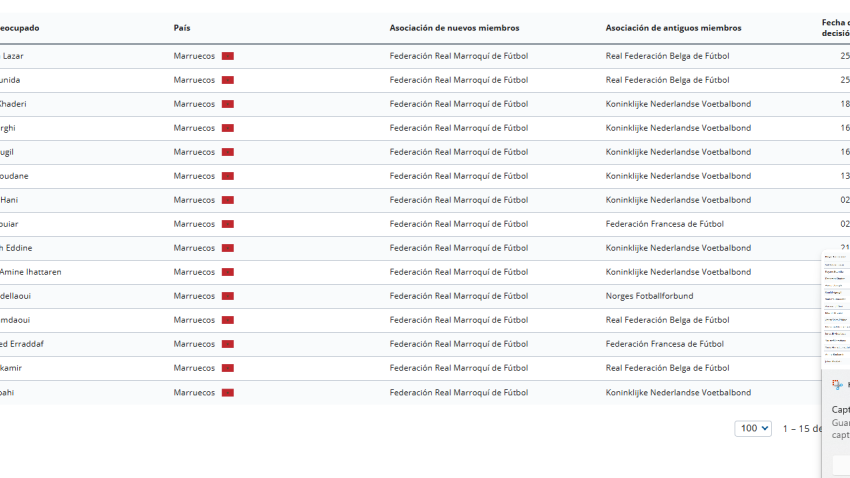Image resolution: width=850 pixels, height=478 pixels.
Task: Click the Morocco flag in the Hani row
Action: click(x=227, y=200)
